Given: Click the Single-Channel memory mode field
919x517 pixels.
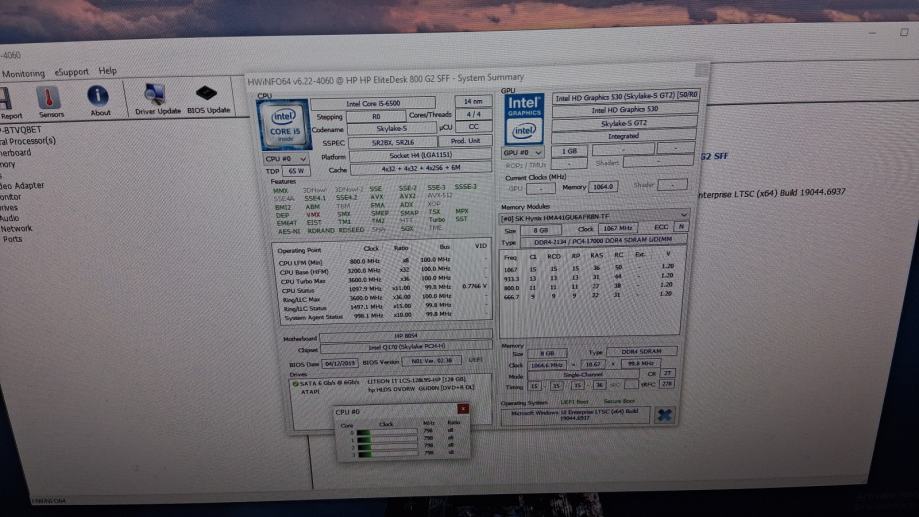Looking at the screenshot, I should point(583,375).
